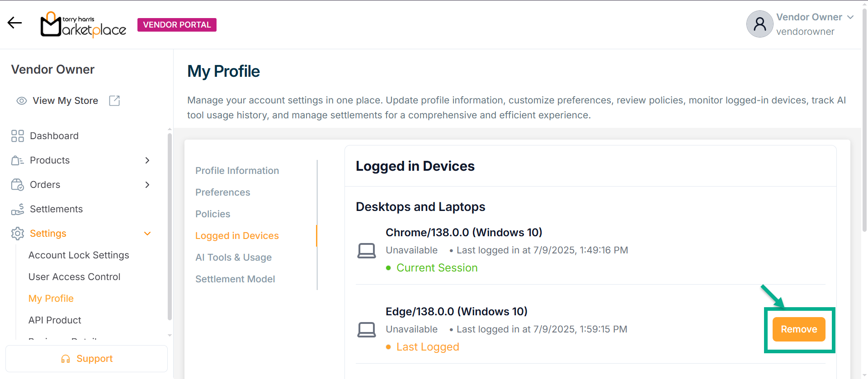Click the eye icon for View My Store
Screen dimensions: 868x379
pyautogui.click(x=22, y=101)
